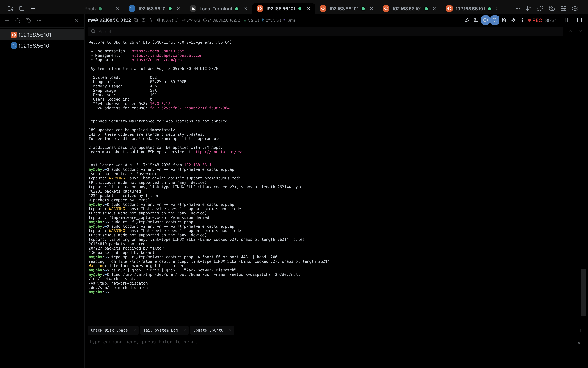Go to previous search match

[570, 31]
